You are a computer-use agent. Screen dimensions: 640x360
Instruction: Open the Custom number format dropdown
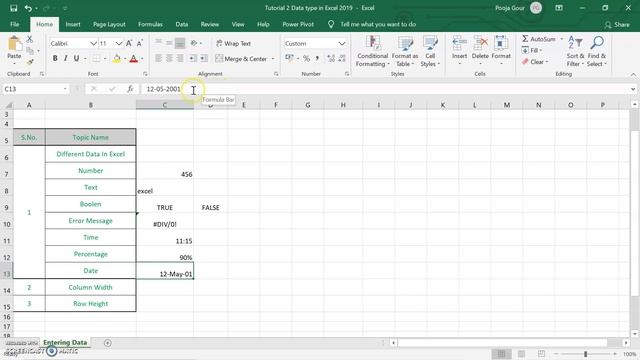tap(342, 43)
